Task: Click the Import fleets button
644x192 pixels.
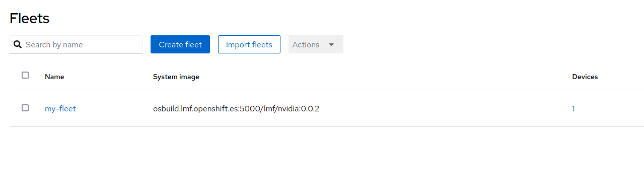Action: [249, 44]
